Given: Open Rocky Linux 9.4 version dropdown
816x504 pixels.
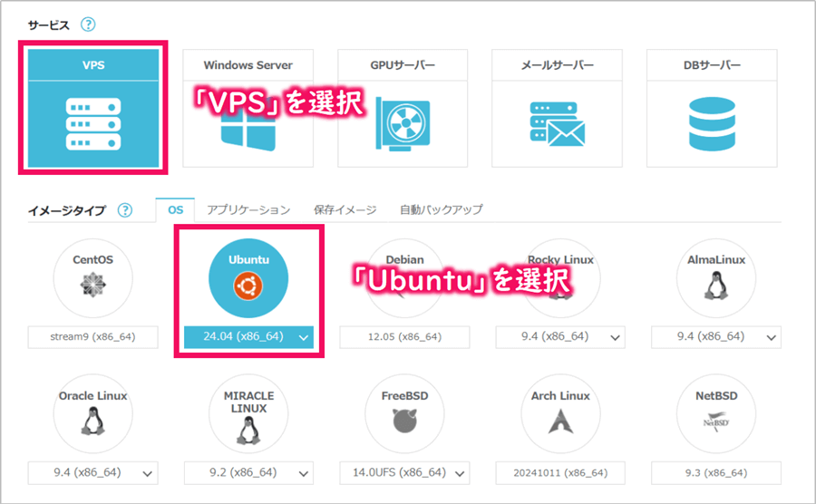Looking at the screenshot, I should 560,337.
